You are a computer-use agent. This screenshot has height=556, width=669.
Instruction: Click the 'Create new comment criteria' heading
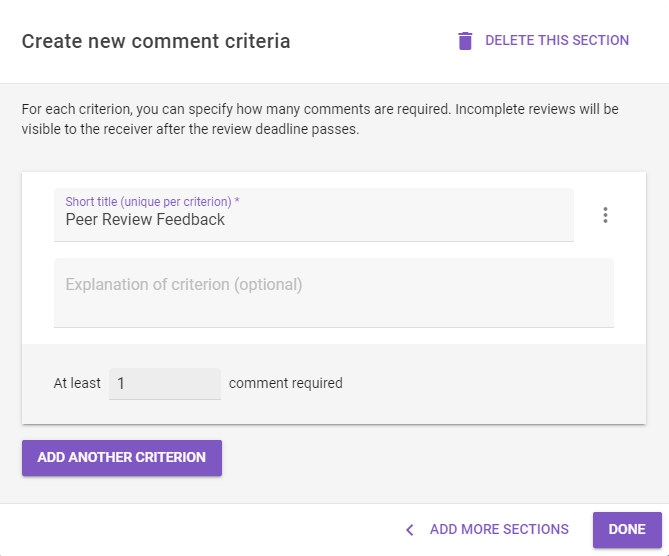(x=156, y=41)
